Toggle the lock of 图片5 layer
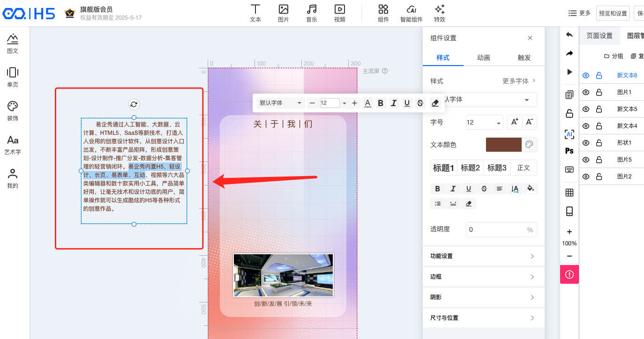This screenshot has width=644, height=339. pyautogui.click(x=599, y=160)
